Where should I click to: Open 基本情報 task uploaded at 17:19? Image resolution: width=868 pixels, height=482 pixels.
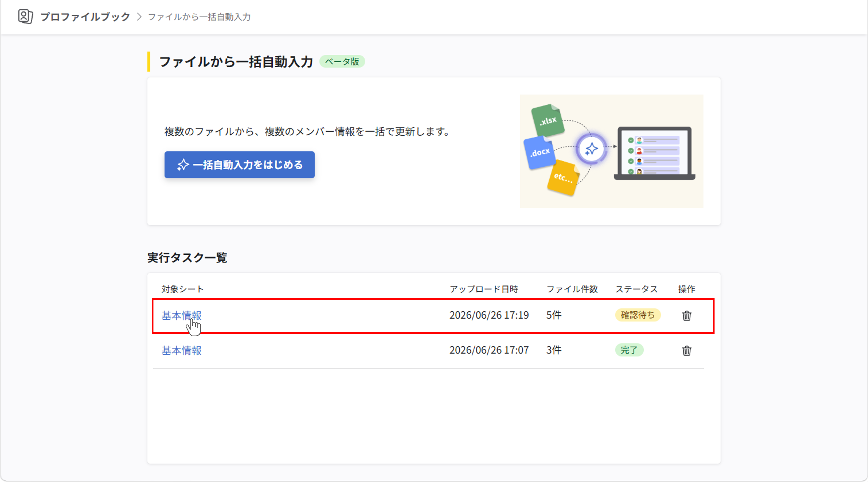[181, 315]
